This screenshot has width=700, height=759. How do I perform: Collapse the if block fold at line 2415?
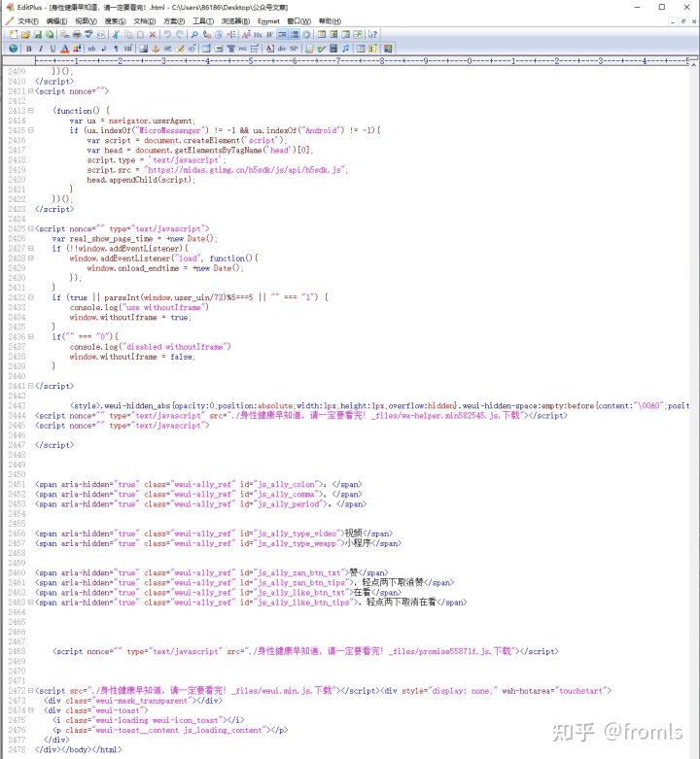tap(31, 130)
